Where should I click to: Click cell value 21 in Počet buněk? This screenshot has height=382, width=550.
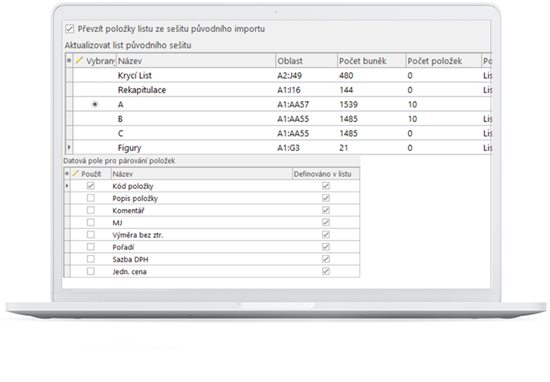(x=343, y=148)
